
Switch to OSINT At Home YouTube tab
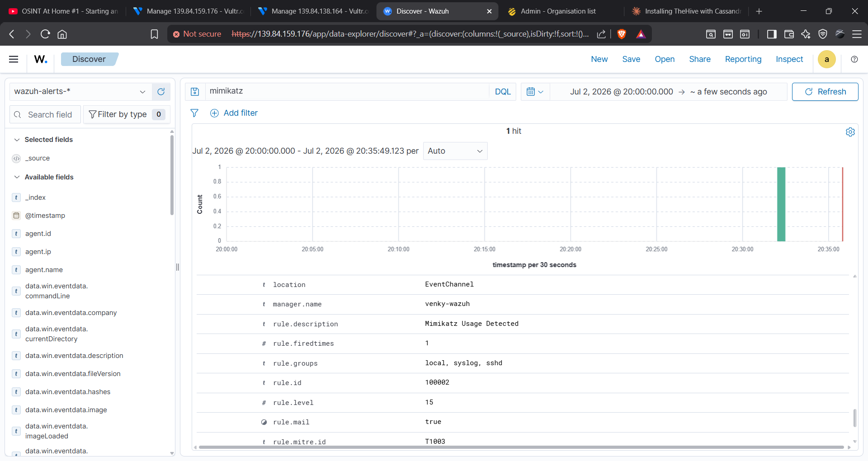tap(64, 11)
